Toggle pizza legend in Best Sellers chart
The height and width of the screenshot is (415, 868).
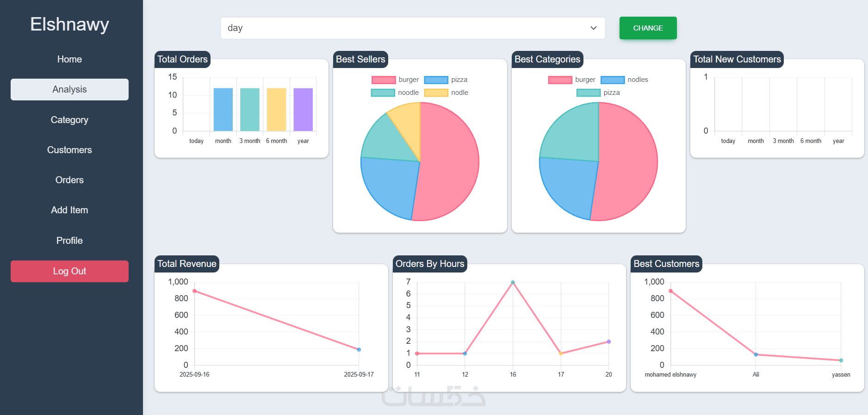(446, 80)
